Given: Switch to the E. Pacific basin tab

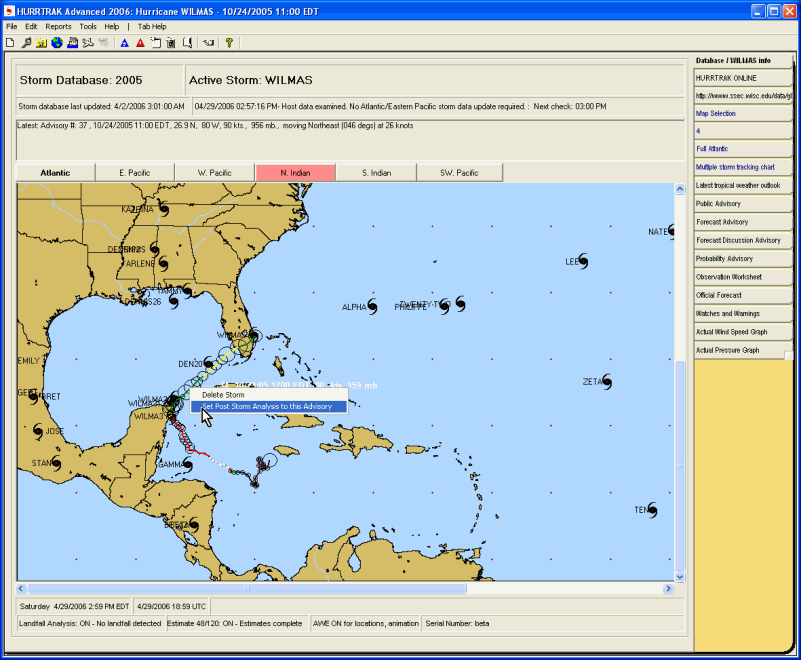Looking at the screenshot, I should pyautogui.click(x=135, y=173).
